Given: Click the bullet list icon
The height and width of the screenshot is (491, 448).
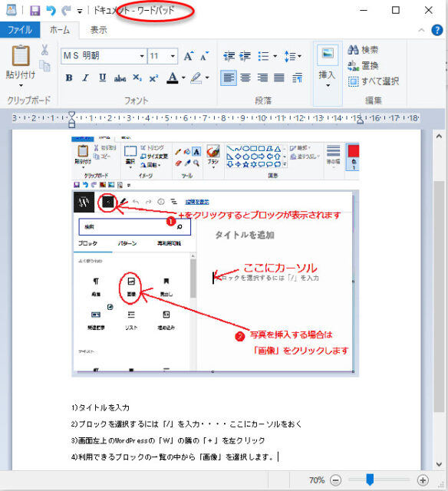Looking at the screenshot, I should [x=264, y=56].
